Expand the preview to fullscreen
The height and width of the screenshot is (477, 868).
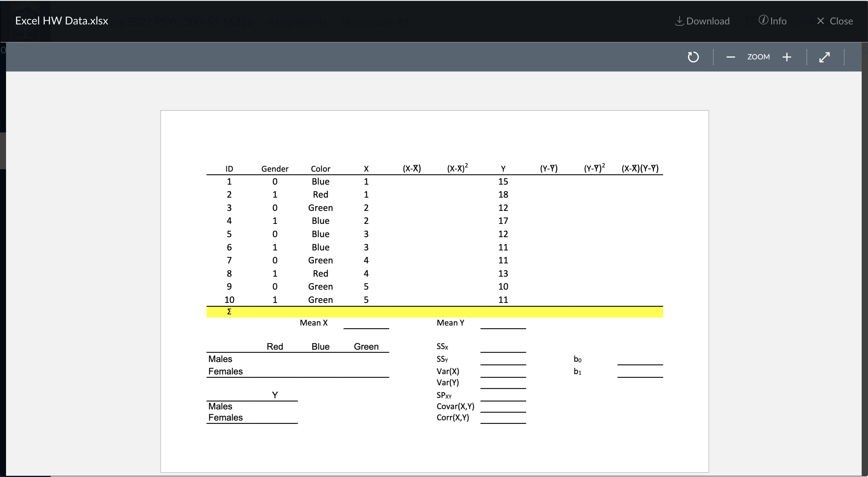coord(825,57)
